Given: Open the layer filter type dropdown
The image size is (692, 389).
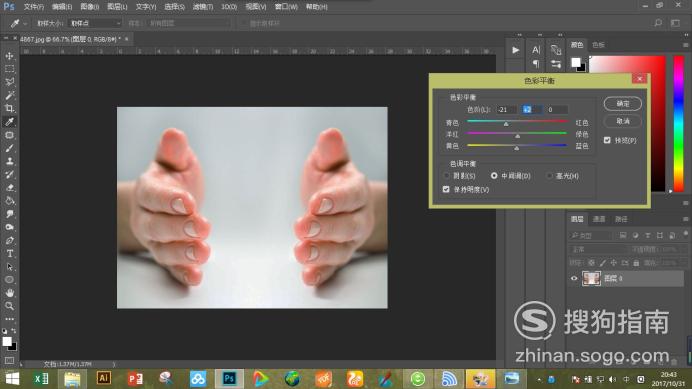Looking at the screenshot, I should 591,236.
